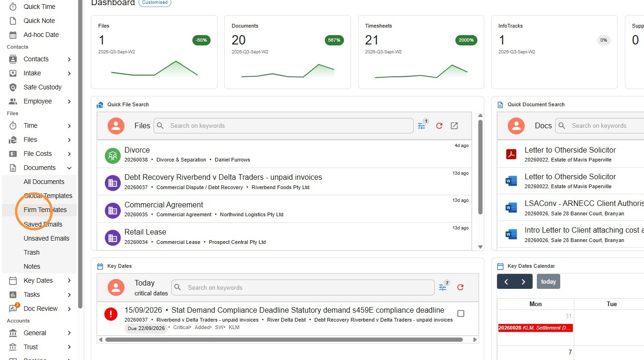The height and width of the screenshot is (360, 644).
Task: Expand the Trust accounts menu
Action: 69,347
